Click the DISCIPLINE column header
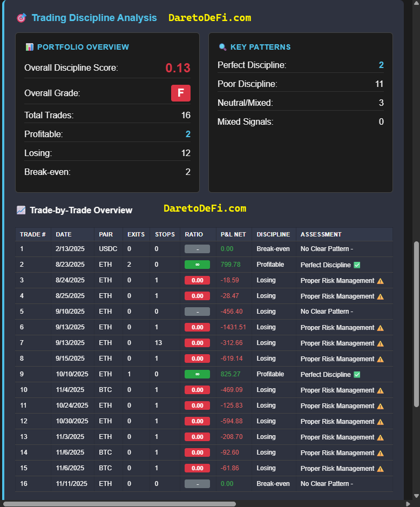This screenshot has height=507, width=420. [x=273, y=234]
